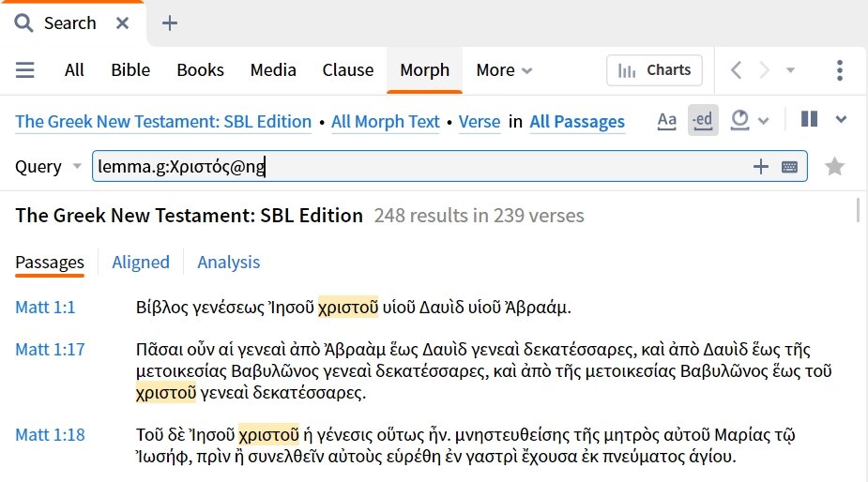The width and height of the screenshot is (868, 482).
Task: Expand the arrow beside the circular icon
Action: (764, 121)
